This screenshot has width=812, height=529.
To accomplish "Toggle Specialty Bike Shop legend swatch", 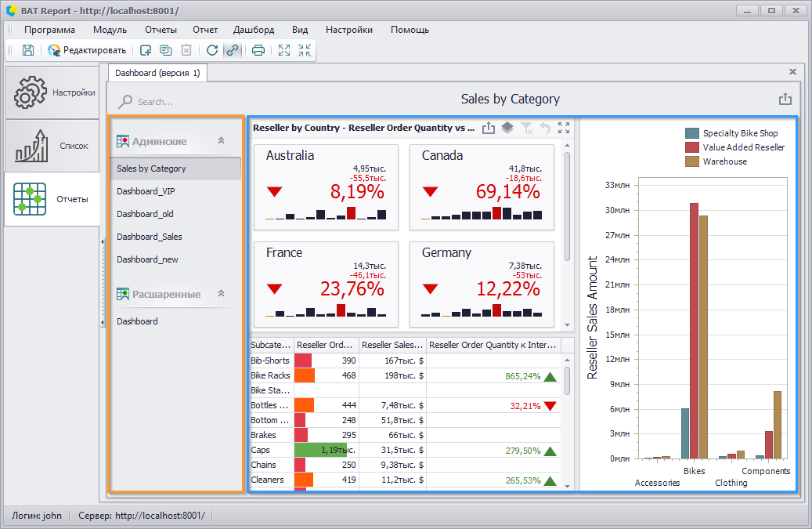I will coord(692,133).
